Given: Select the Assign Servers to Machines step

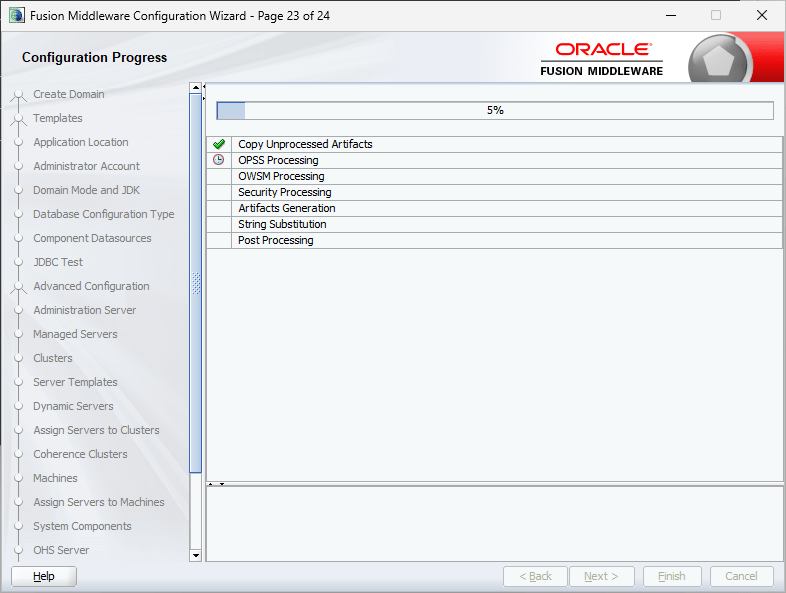Looking at the screenshot, I should pos(99,502).
